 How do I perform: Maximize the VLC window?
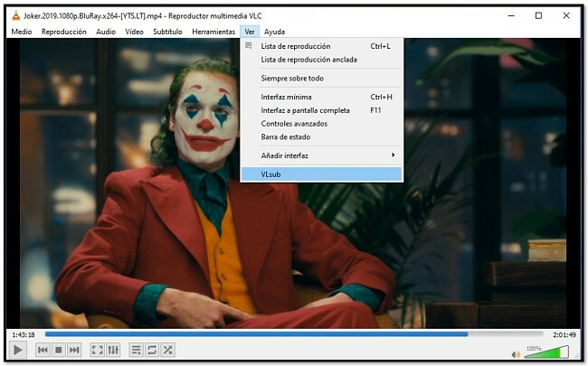point(538,15)
